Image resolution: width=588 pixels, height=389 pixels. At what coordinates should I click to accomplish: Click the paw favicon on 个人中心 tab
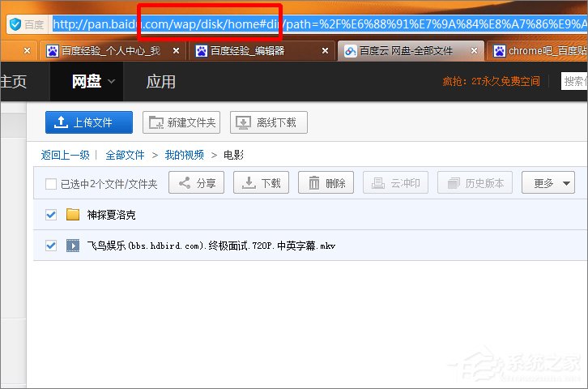53,50
